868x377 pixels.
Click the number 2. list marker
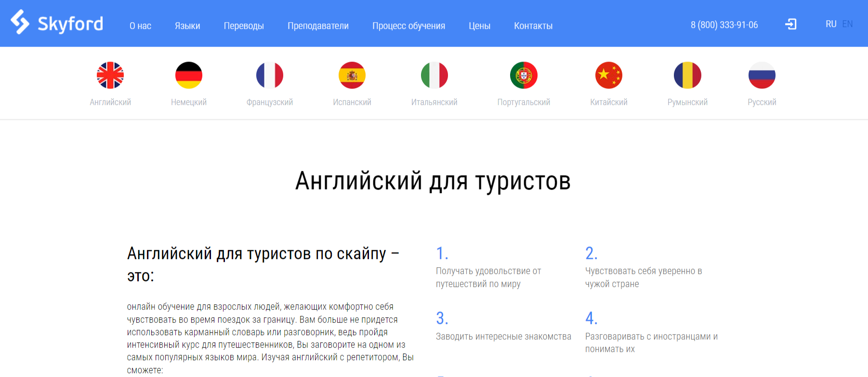(x=591, y=253)
